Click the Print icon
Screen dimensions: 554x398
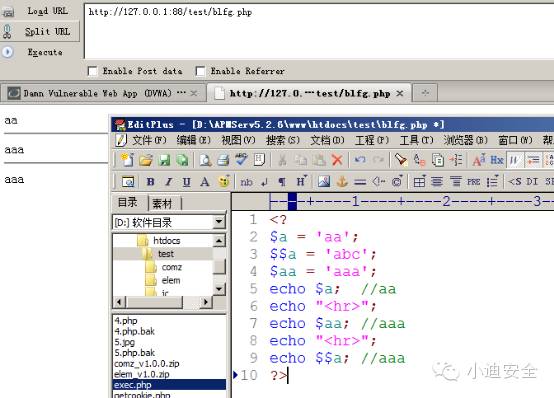pyautogui.click(x=223, y=160)
